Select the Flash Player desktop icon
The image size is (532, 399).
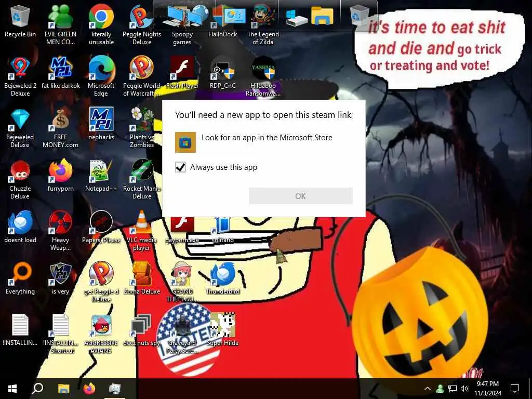pos(182,68)
